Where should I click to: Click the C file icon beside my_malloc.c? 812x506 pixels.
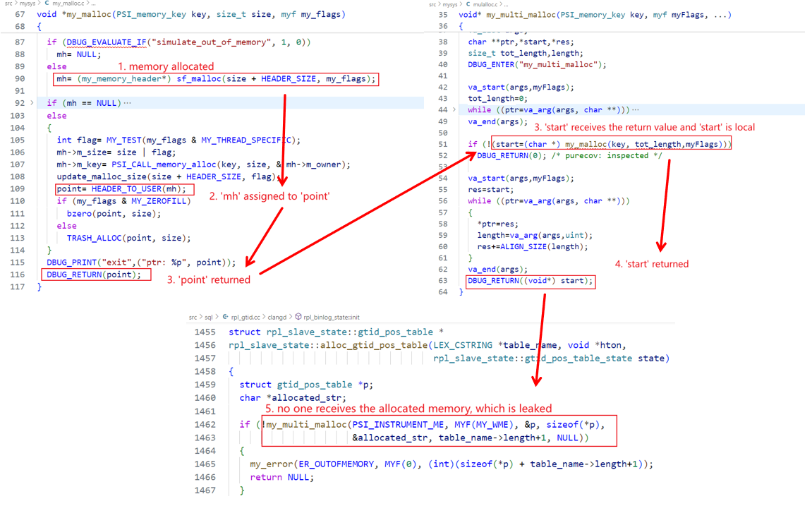[47, 4]
